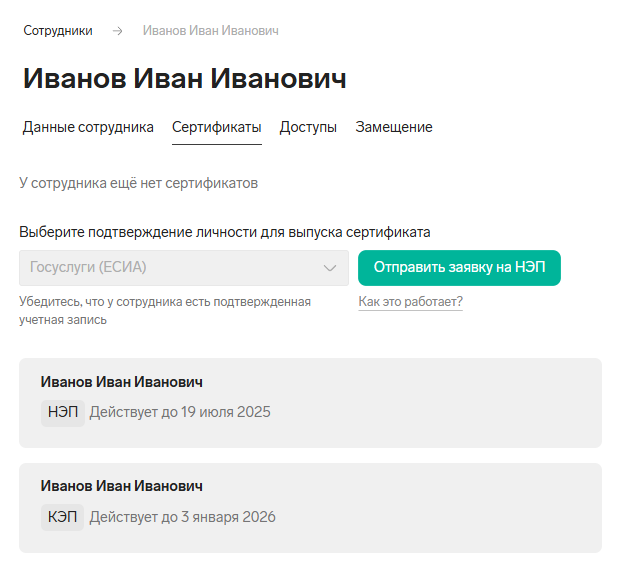Open the Госуслуги (ЕСИА) dropdown
Image resolution: width=618 pixels, height=569 pixels.
click(x=184, y=268)
